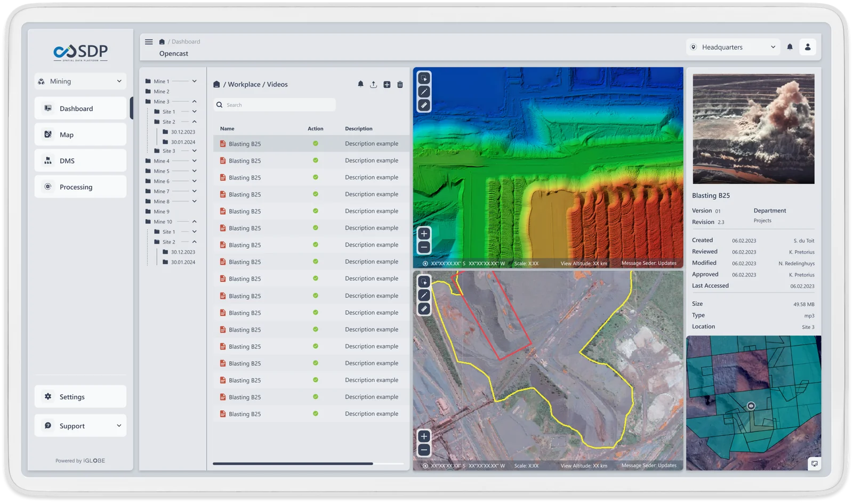The image size is (853, 504).
Task: Open the hamburger menu next to the breadcrumb
Action: tap(149, 42)
